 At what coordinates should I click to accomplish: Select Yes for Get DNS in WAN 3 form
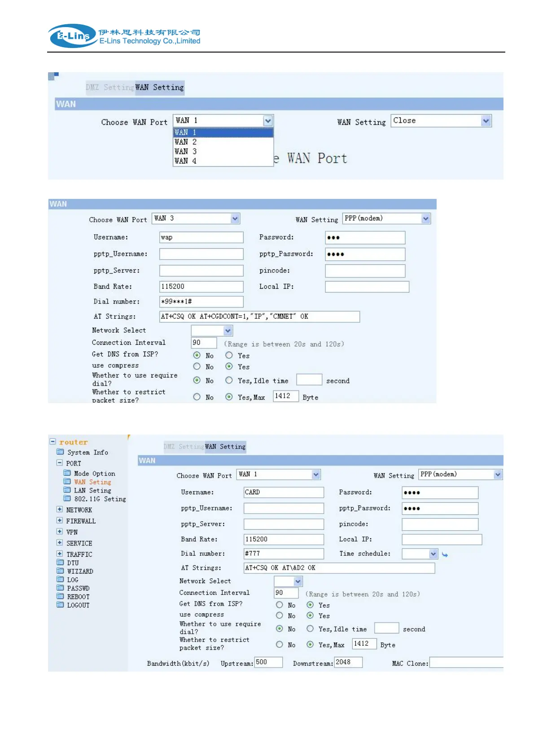point(229,355)
